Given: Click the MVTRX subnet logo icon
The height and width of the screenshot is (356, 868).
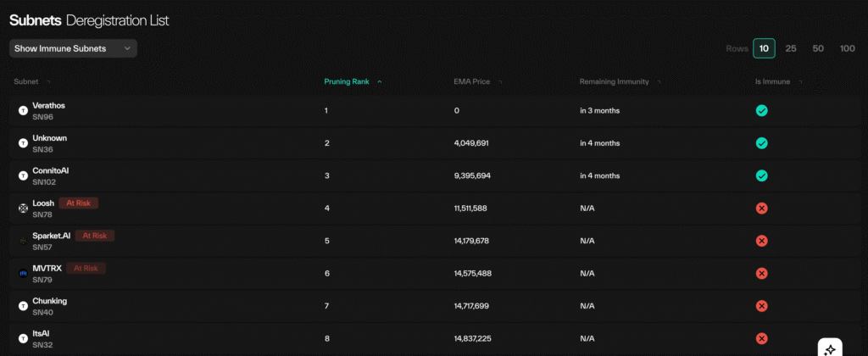Looking at the screenshot, I should [23, 274].
